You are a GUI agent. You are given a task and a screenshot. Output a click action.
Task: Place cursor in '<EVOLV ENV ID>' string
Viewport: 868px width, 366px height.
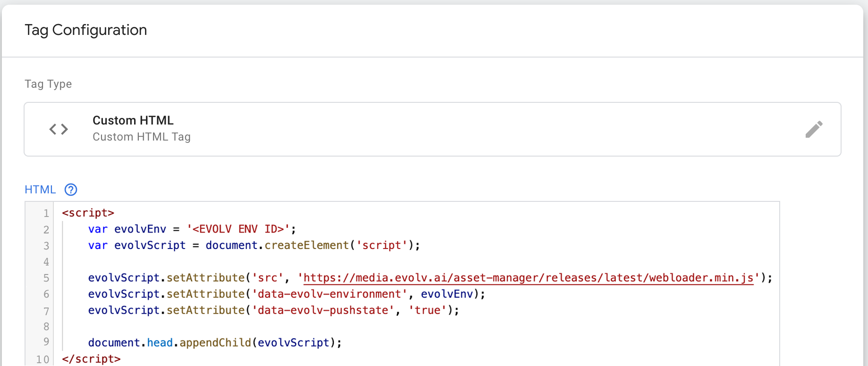coord(238,229)
